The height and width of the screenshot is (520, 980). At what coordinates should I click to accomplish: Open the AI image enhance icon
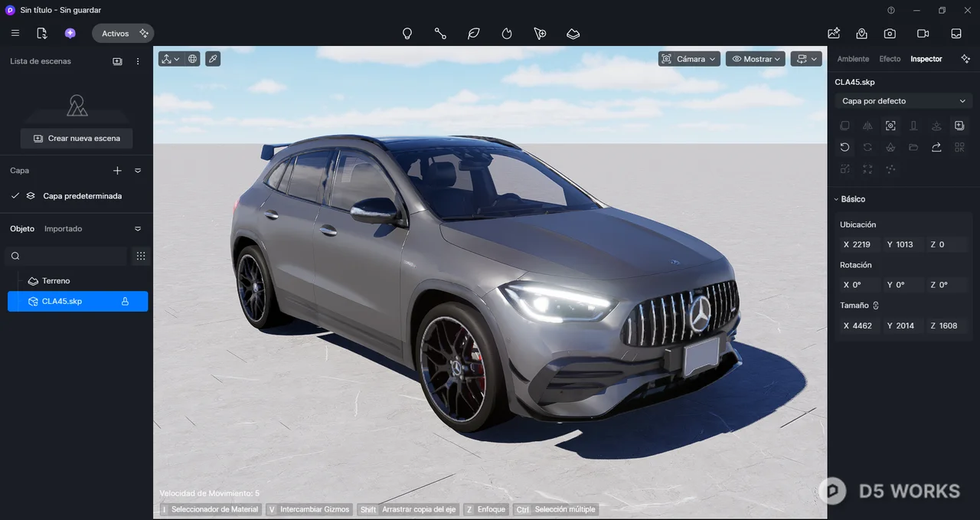point(834,34)
